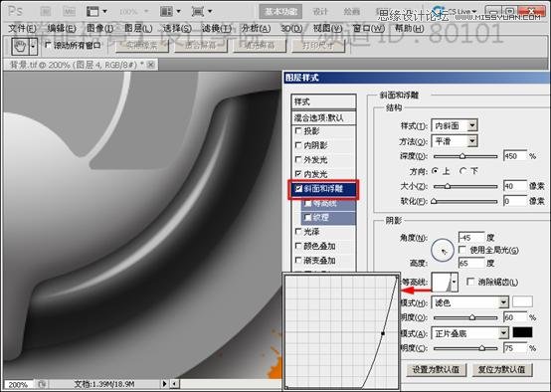Open highlight mode dropdown 滤色
Image resolution: width=551 pixels, height=392 pixels.
click(469, 302)
